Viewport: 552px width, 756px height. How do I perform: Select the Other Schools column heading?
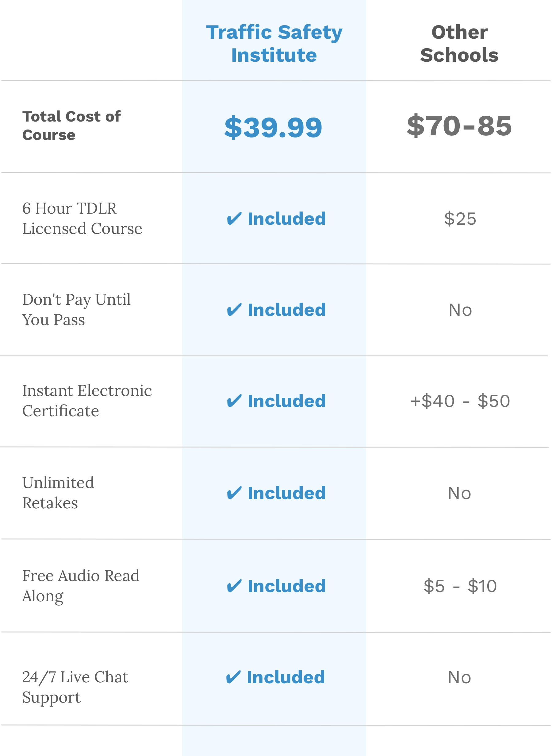tap(459, 44)
